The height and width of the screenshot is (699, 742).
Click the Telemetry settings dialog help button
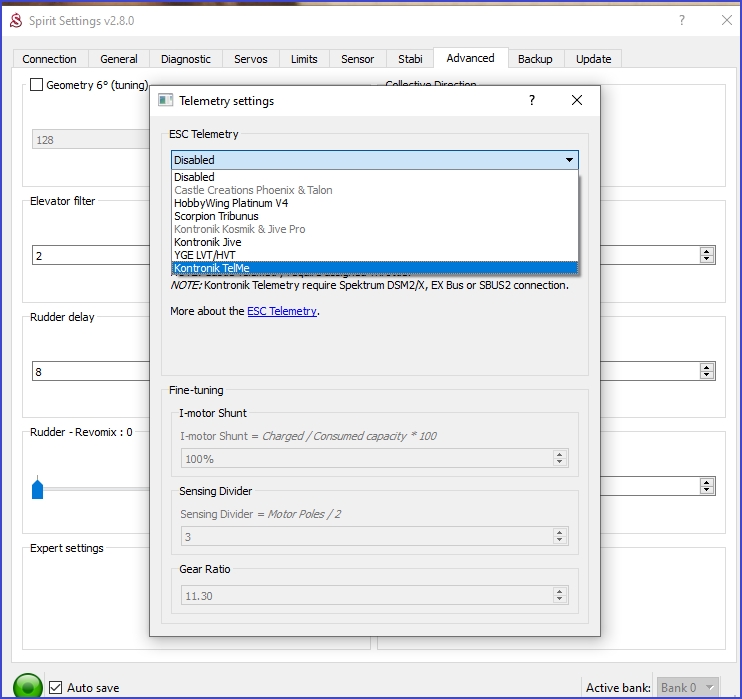[x=532, y=100]
